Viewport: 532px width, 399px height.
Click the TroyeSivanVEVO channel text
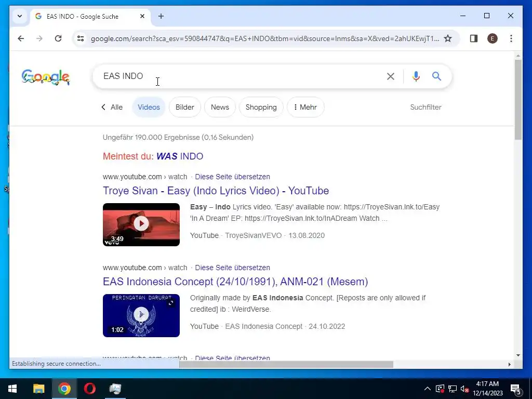(x=254, y=235)
